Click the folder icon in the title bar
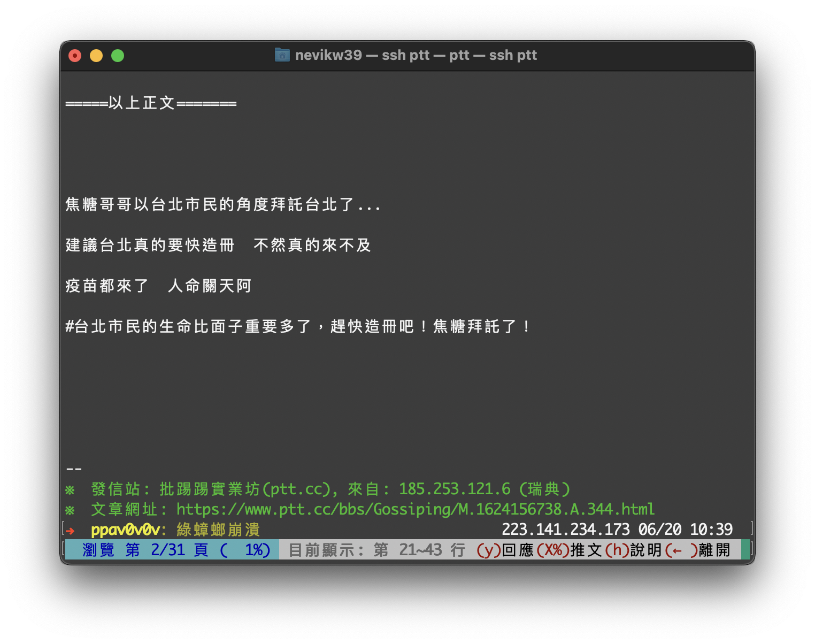Viewport: 815px width, 644px height. (282, 55)
